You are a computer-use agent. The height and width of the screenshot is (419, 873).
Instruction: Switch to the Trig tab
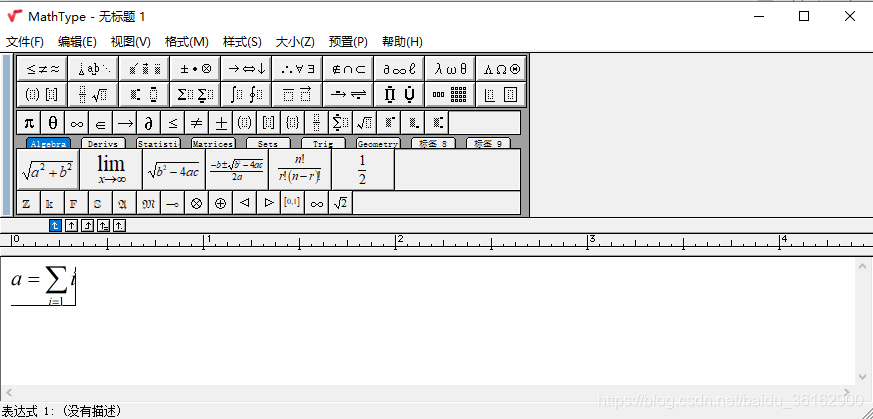click(x=323, y=143)
